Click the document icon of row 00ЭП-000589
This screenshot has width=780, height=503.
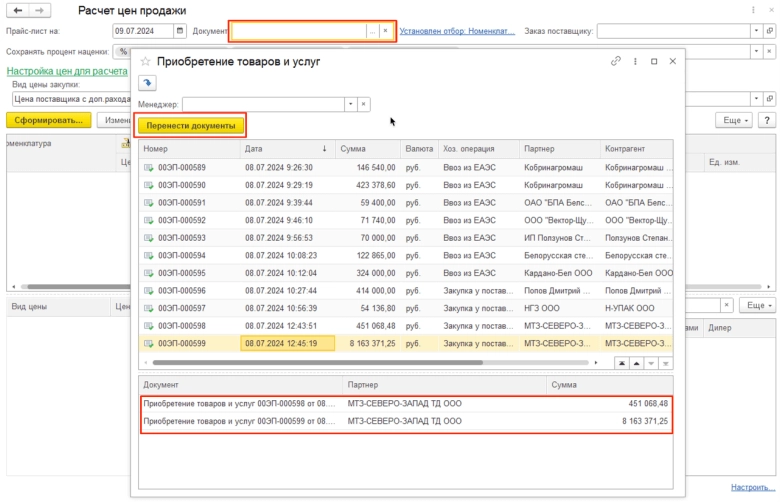tap(149, 168)
